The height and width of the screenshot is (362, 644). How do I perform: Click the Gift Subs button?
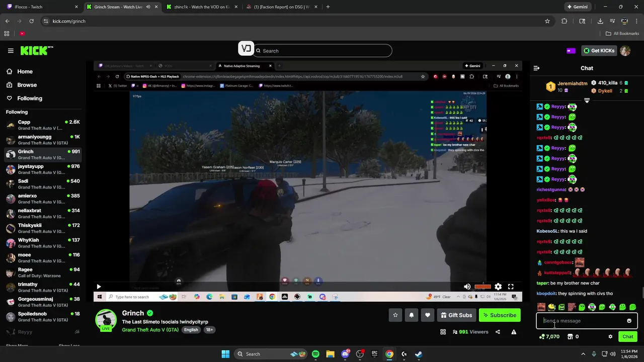click(456, 315)
